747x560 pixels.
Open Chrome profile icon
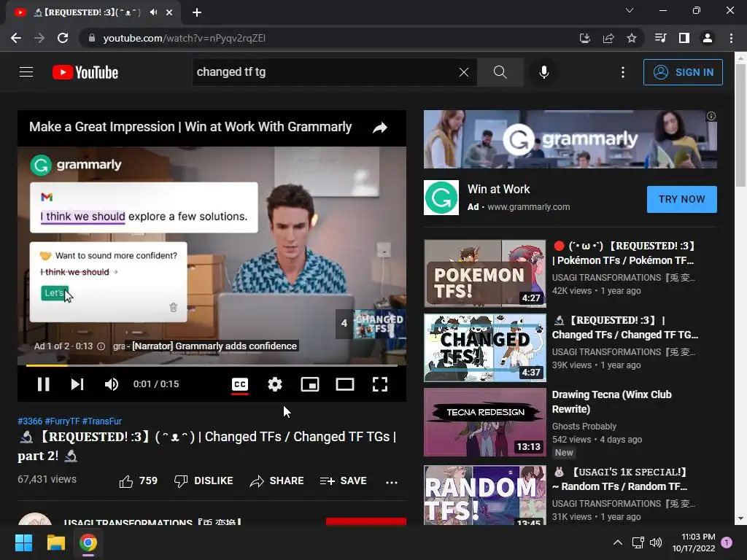708,38
